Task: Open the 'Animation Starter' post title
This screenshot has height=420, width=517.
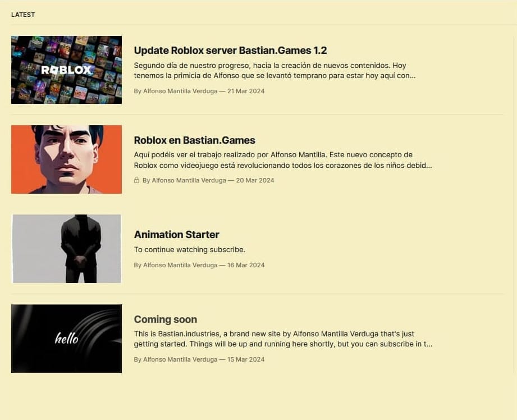Action: [176, 235]
